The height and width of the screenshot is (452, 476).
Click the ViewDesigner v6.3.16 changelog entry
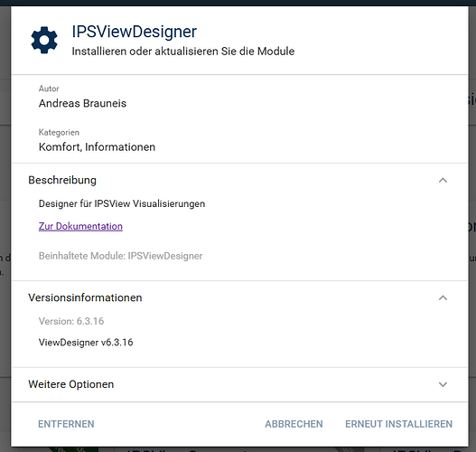(x=86, y=343)
